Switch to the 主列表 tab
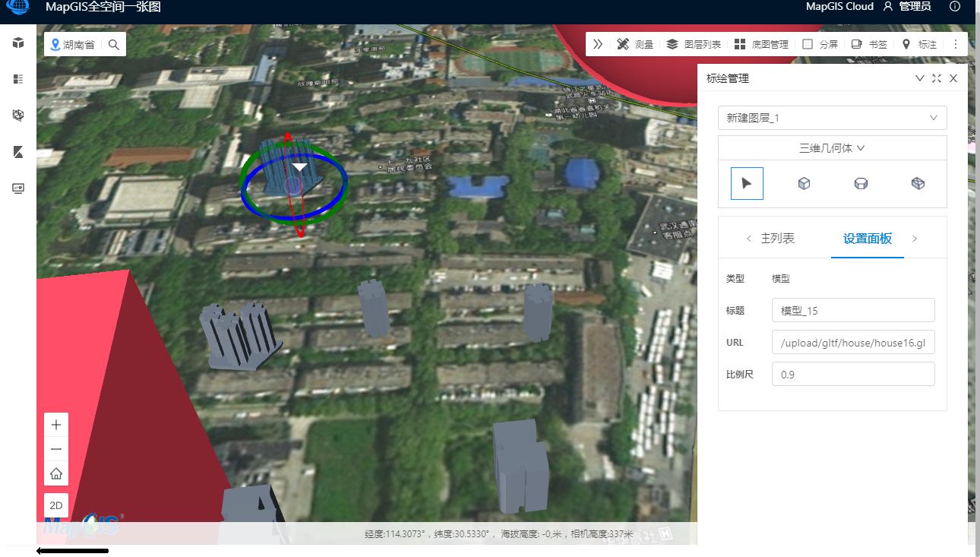Screen dimensions: 980x557 (778, 239)
